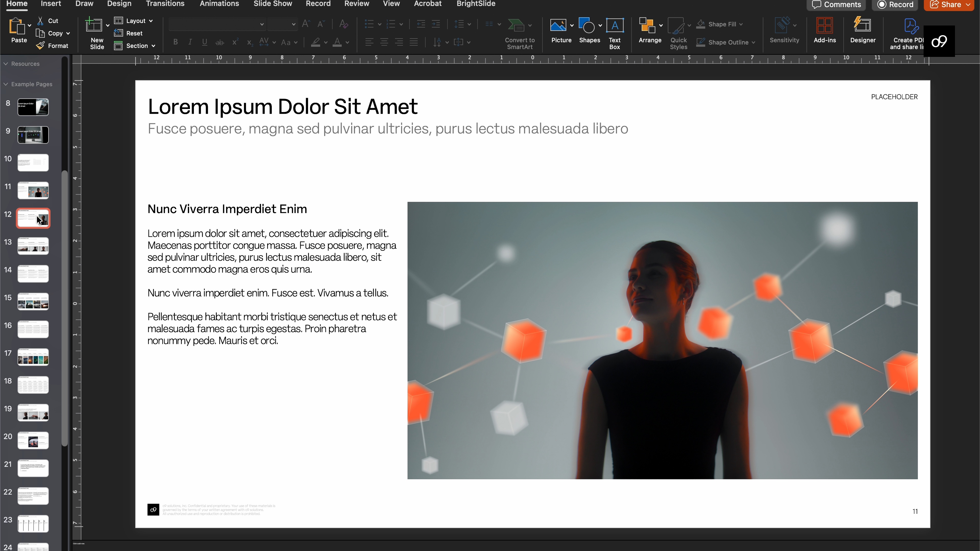Click the Record button top right
Screen dimensions: 980x551
coord(895,5)
